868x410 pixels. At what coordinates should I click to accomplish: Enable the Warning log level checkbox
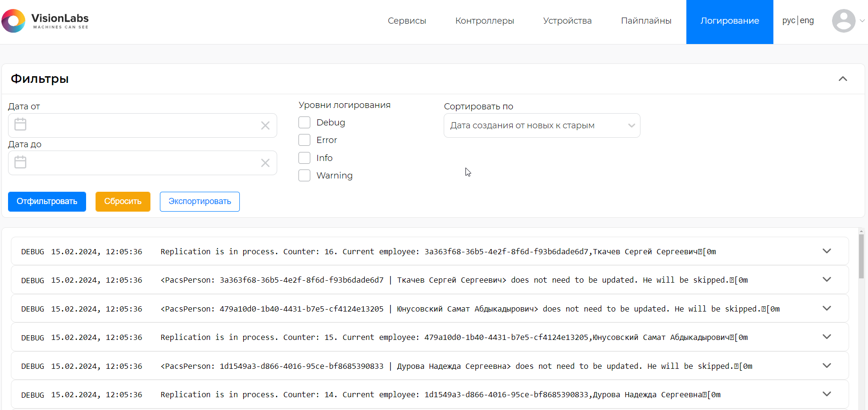click(304, 176)
